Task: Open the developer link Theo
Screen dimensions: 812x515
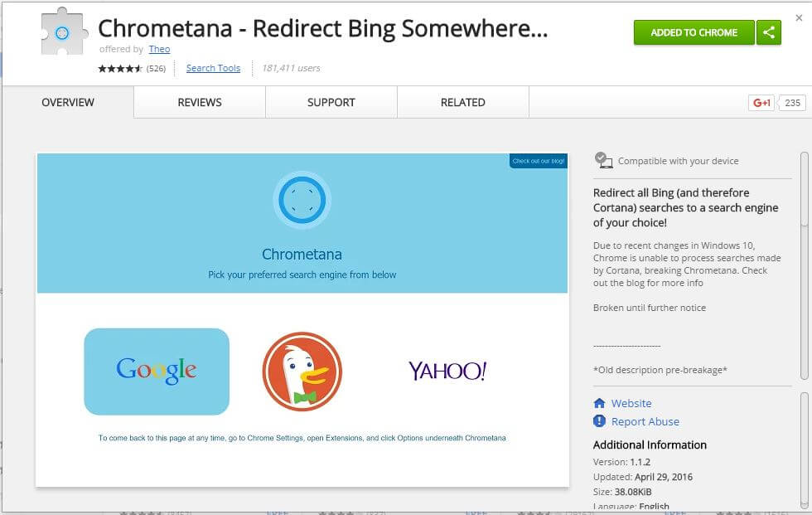Action: [159, 49]
